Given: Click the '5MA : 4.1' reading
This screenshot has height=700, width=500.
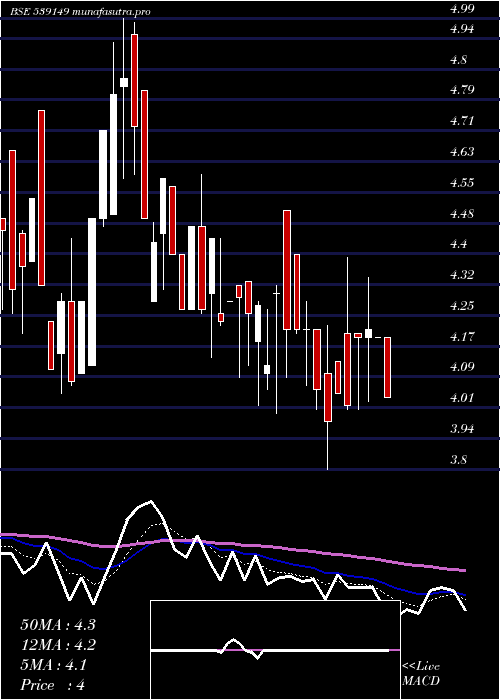Looking at the screenshot, I should pos(54,665).
